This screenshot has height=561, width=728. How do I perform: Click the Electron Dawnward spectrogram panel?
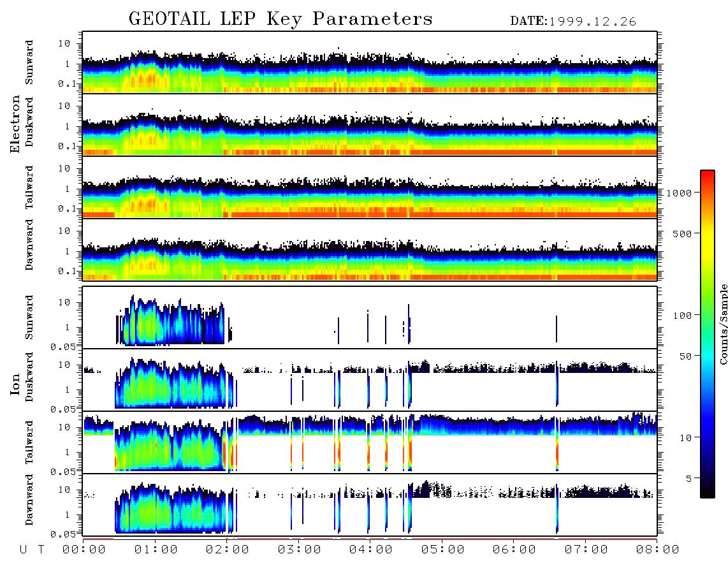[370, 249]
